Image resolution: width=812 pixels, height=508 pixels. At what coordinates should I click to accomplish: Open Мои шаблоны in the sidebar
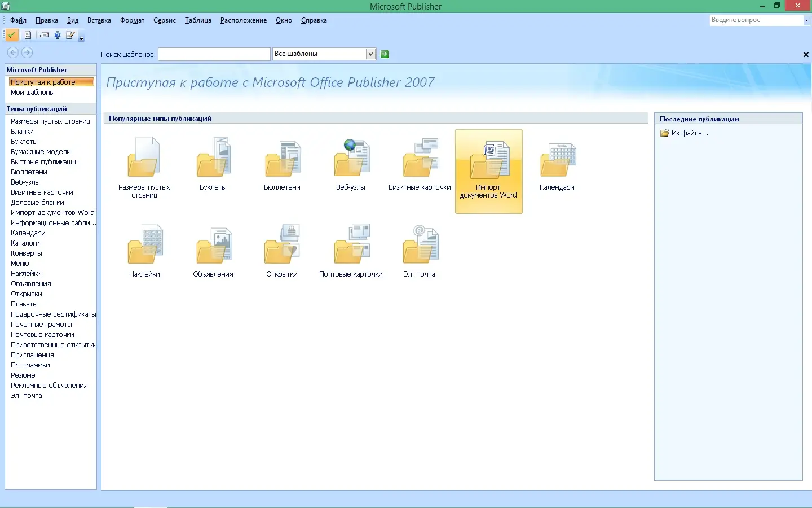(33, 93)
